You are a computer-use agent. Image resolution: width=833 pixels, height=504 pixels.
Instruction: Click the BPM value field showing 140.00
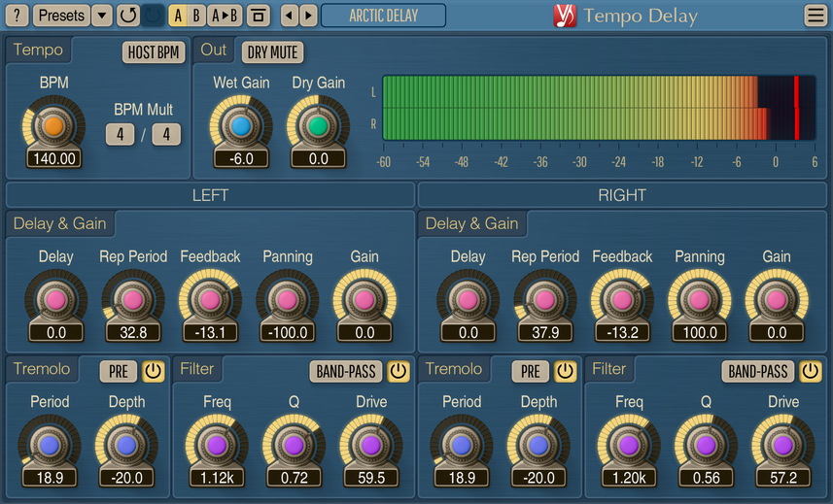point(53,158)
